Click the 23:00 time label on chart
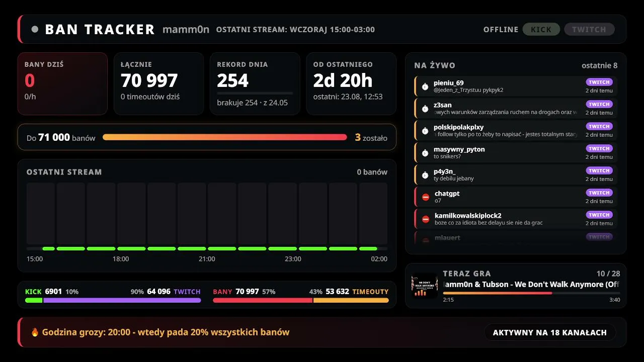 pos(293,259)
